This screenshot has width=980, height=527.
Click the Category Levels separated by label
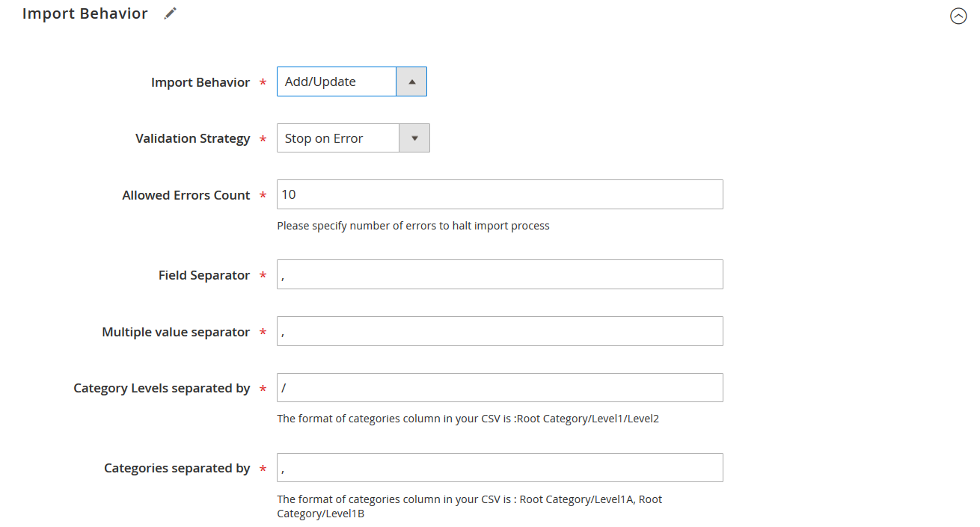click(162, 388)
